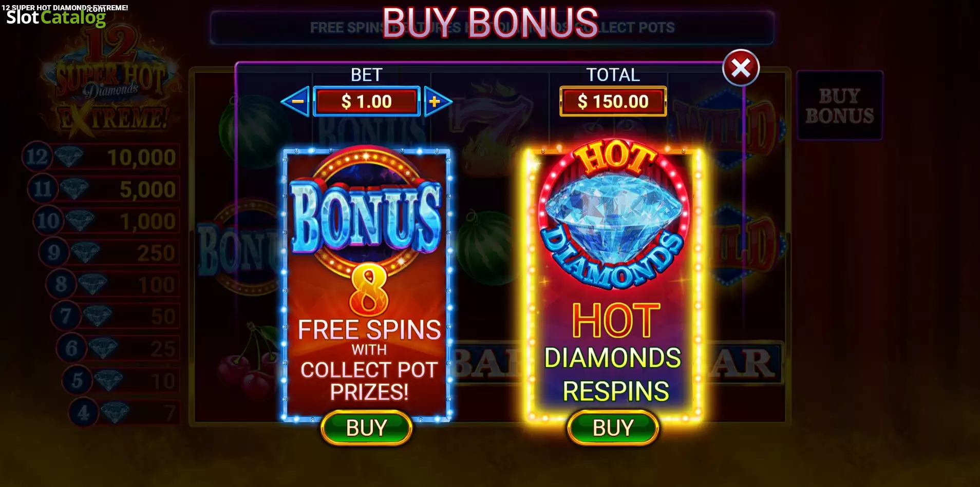980x487 pixels.
Task: Click the $150.00 total price display
Action: click(613, 102)
